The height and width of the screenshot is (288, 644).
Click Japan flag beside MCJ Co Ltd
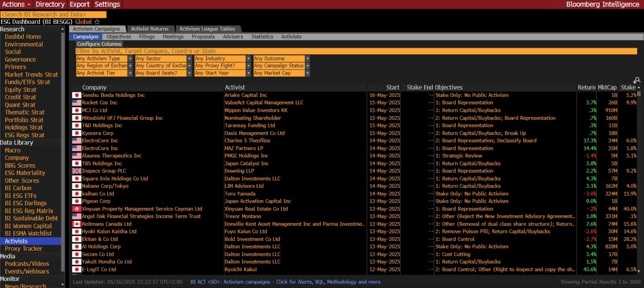[x=77, y=110]
